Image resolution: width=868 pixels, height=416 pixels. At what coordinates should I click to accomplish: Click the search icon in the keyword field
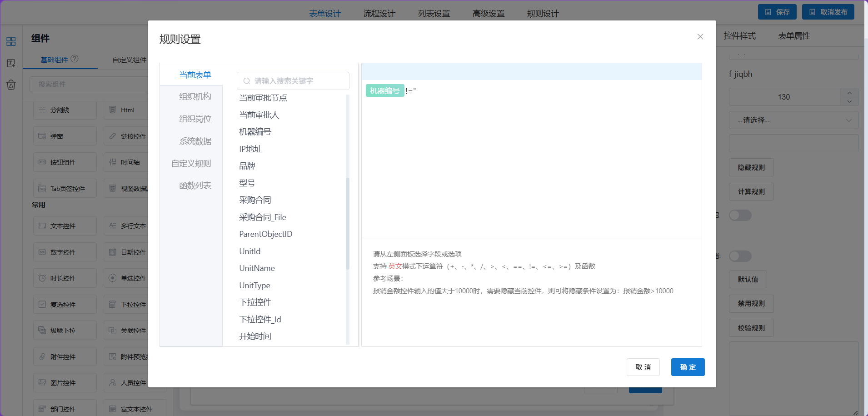pyautogui.click(x=247, y=81)
